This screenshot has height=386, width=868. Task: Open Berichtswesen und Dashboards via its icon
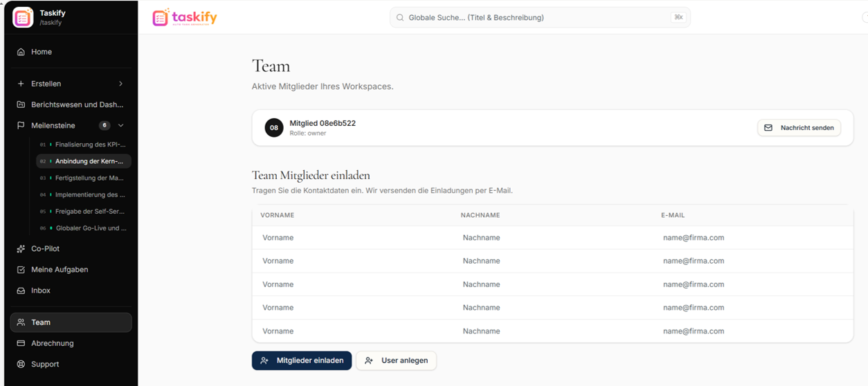(x=21, y=104)
